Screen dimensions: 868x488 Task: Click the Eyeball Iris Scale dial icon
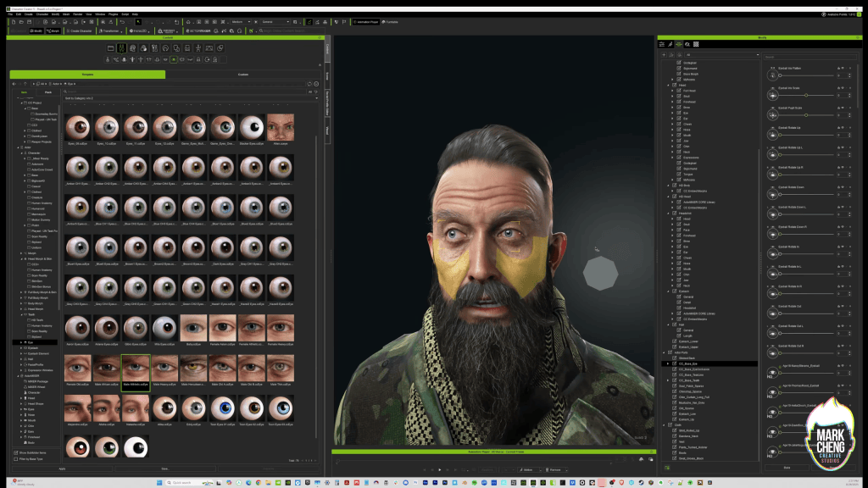pos(773,95)
